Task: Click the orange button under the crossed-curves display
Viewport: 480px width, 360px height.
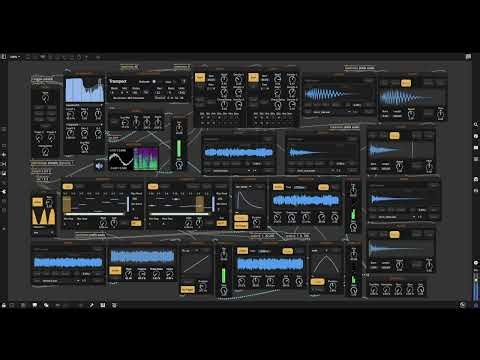Action: [x=317, y=282]
